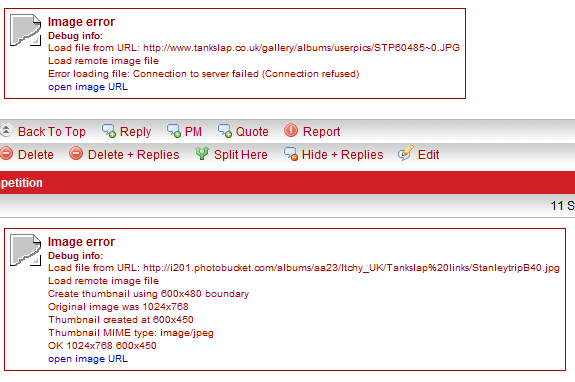Click the '11 S' date text
575x382 pixels.
[x=563, y=206]
